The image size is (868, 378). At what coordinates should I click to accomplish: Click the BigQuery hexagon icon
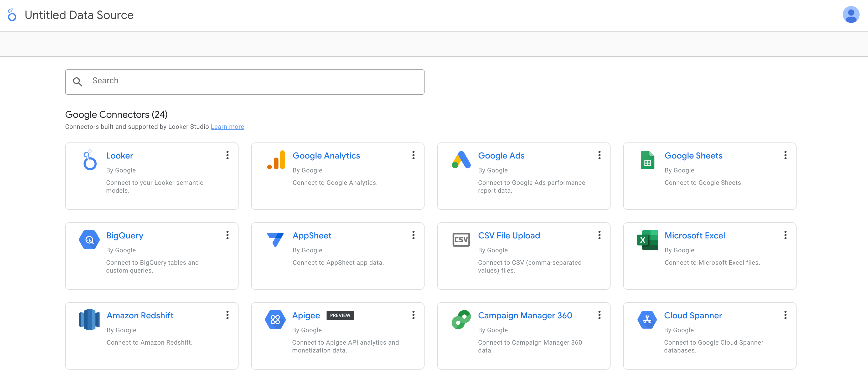coord(89,240)
